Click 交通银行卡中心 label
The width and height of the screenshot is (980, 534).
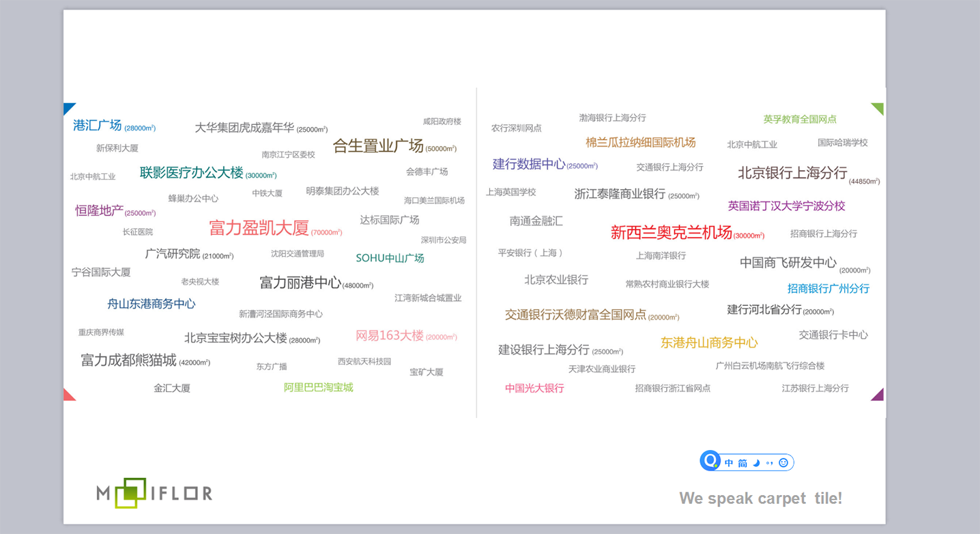pos(834,335)
